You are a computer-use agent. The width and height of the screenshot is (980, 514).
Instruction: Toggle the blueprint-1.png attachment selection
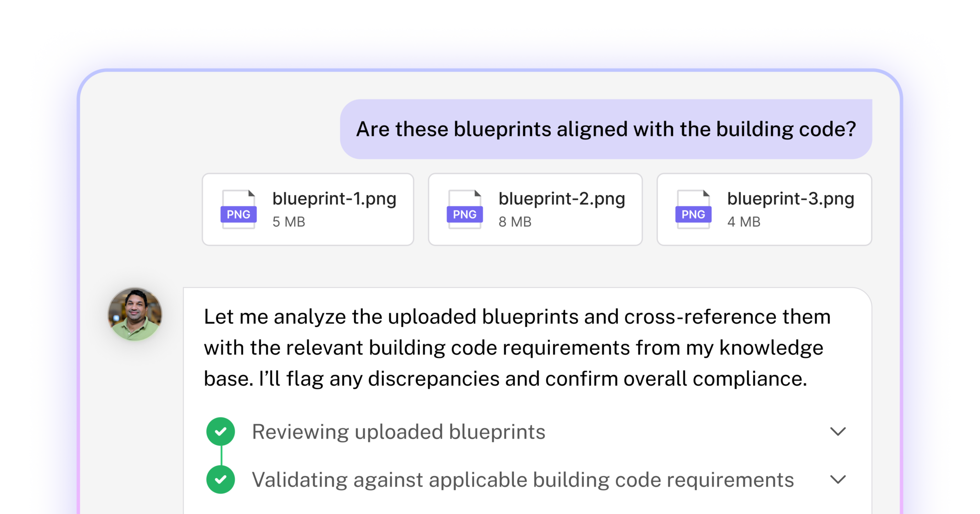pyautogui.click(x=308, y=209)
